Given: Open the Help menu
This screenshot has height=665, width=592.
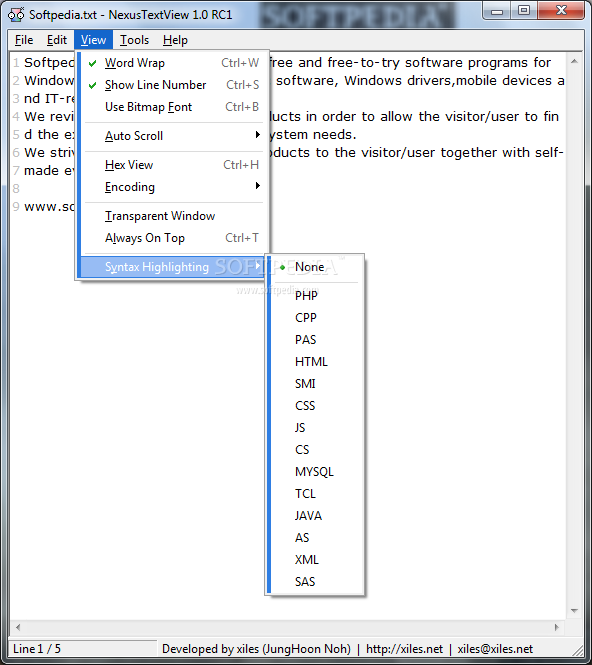Looking at the screenshot, I should (x=175, y=40).
